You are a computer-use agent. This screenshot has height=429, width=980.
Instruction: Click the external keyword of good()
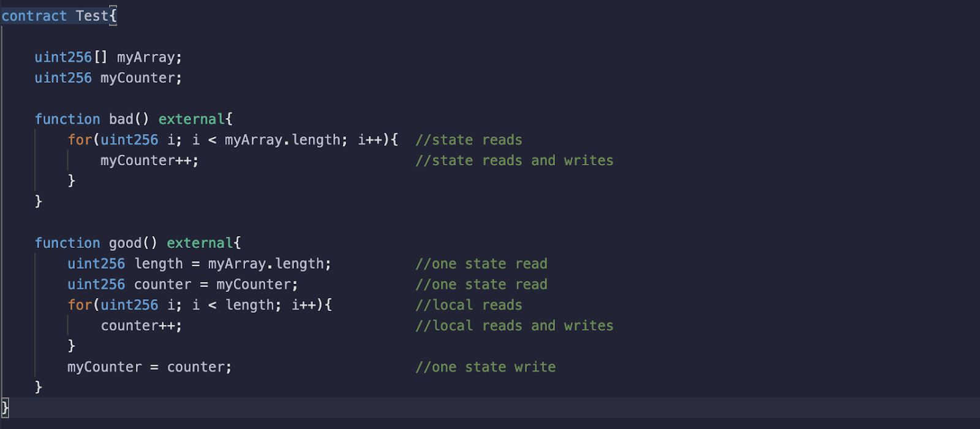point(200,243)
